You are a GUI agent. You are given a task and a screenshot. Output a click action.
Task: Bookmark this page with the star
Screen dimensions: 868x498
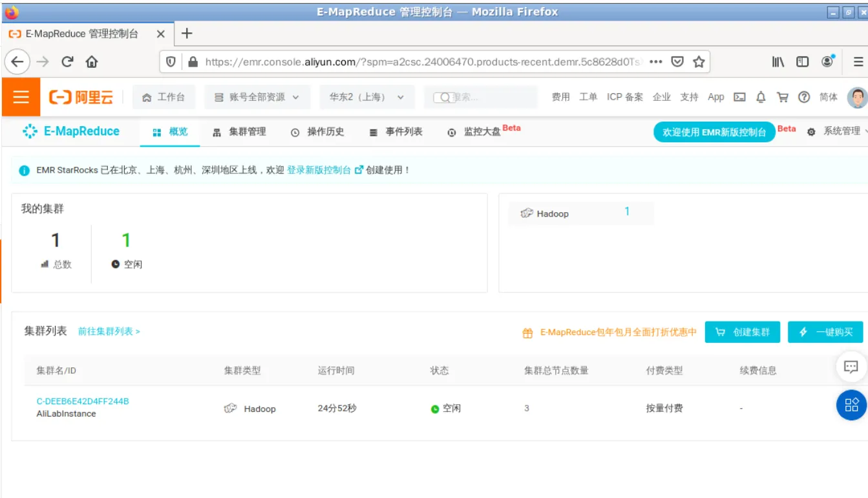click(699, 61)
